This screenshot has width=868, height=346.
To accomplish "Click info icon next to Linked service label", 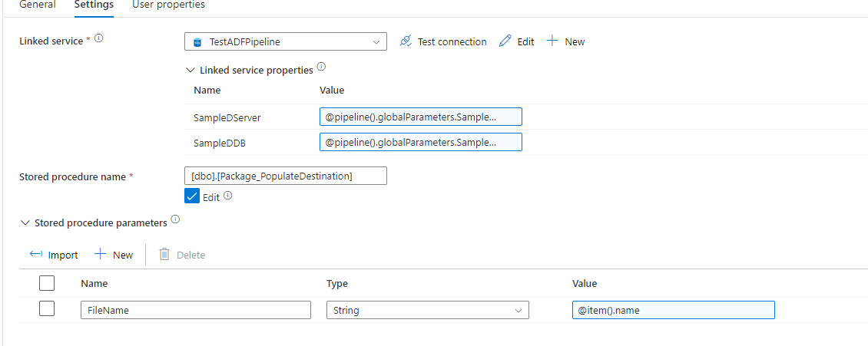I will coord(98,38).
